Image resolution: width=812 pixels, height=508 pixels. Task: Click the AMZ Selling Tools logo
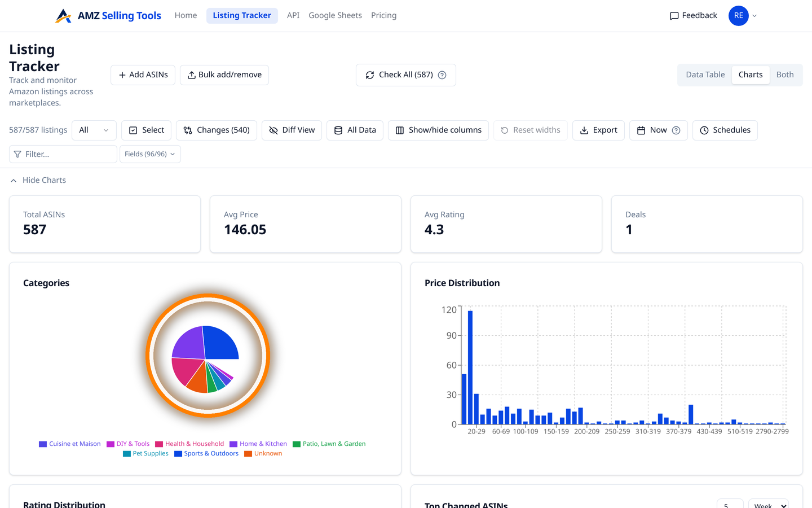[x=108, y=16]
